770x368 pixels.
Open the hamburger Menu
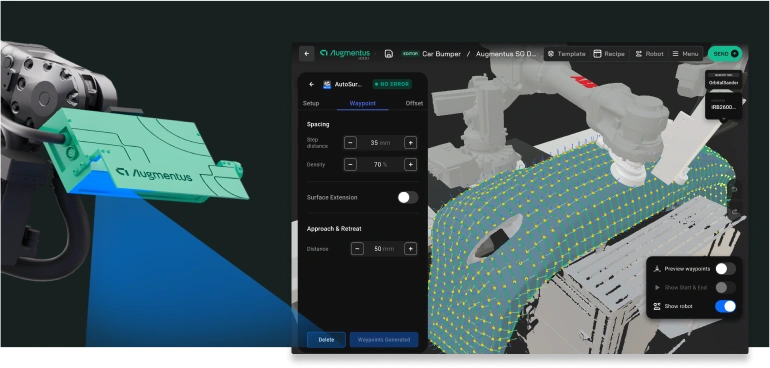pos(685,54)
